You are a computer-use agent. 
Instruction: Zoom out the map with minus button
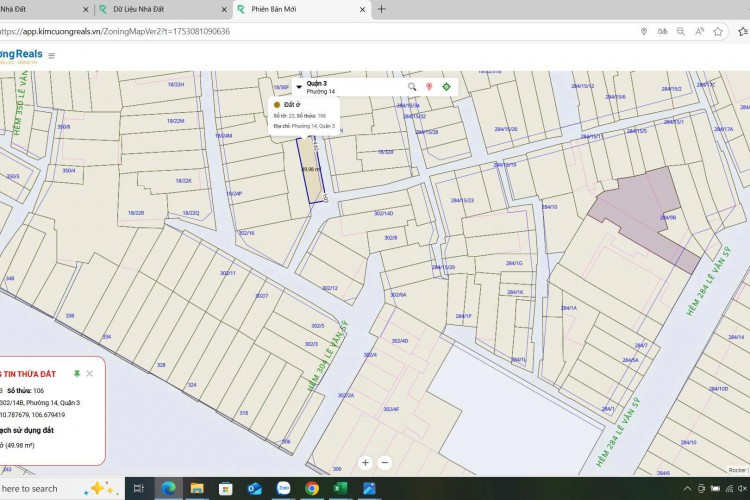tap(385, 463)
